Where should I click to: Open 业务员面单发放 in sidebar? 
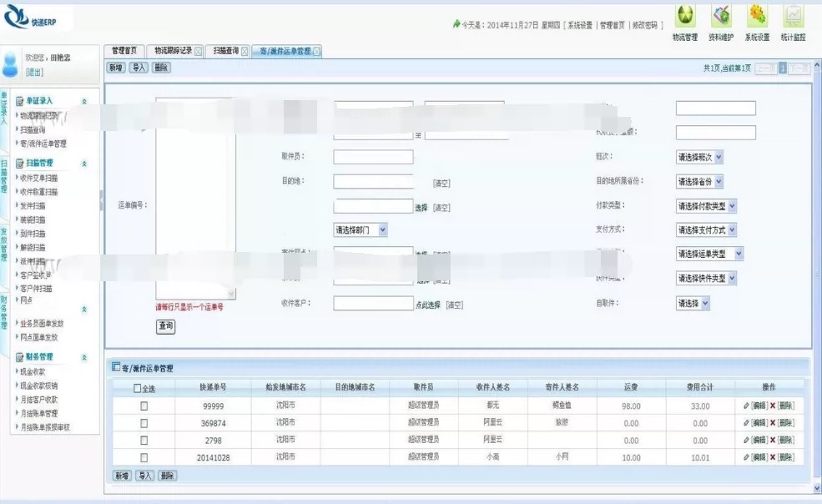(x=42, y=324)
